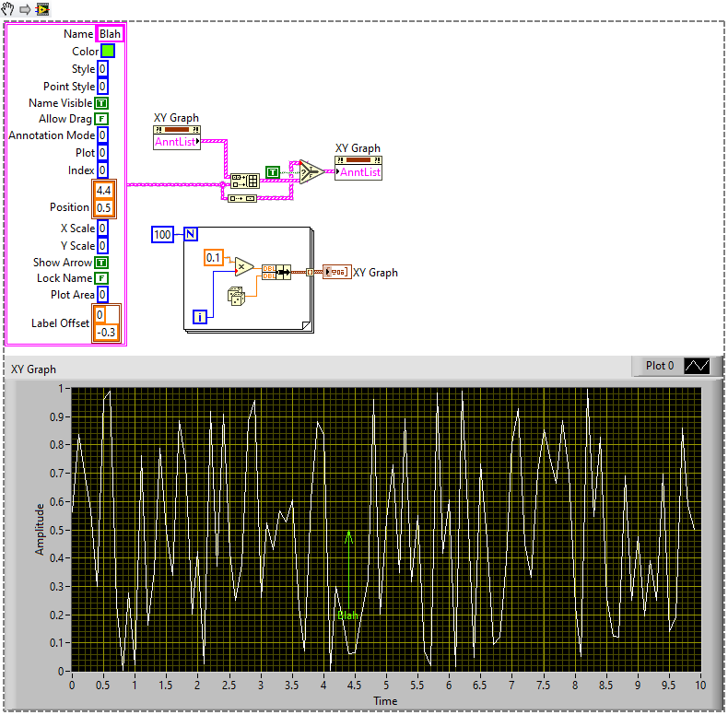Click the Plot Area numeric constant
Image resolution: width=728 pixels, height=715 pixels.
pyautogui.click(x=102, y=295)
